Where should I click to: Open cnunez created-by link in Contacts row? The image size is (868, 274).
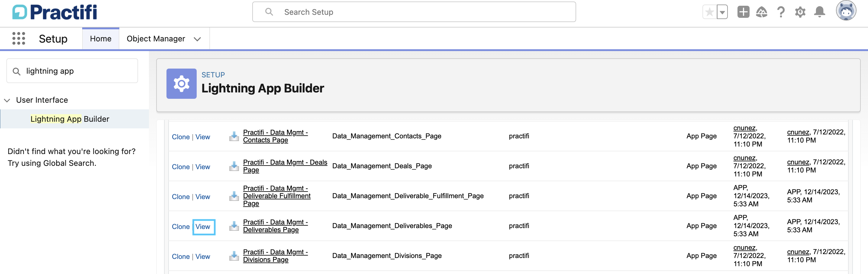(744, 128)
